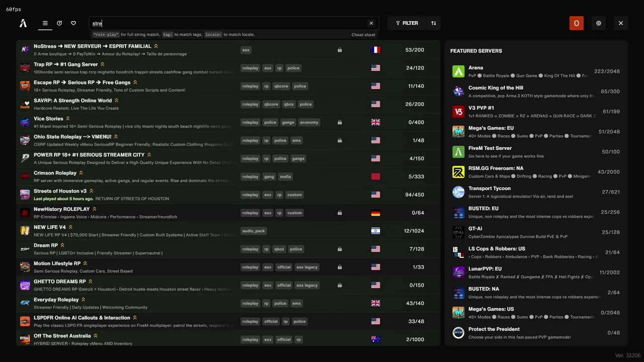Select the mafia tag on Crimson Roleplay row
Image resolution: width=644 pixels, height=362 pixels.
285,176
